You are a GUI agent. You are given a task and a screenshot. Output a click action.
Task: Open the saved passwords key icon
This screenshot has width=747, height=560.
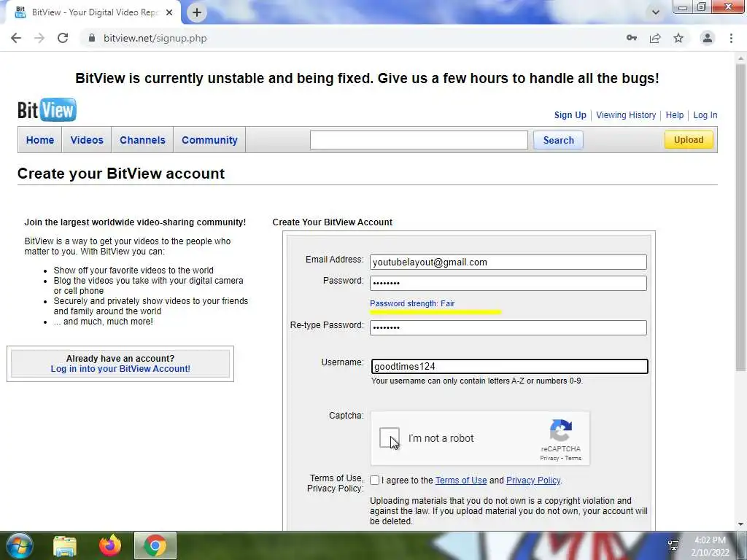pyautogui.click(x=632, y=38)
